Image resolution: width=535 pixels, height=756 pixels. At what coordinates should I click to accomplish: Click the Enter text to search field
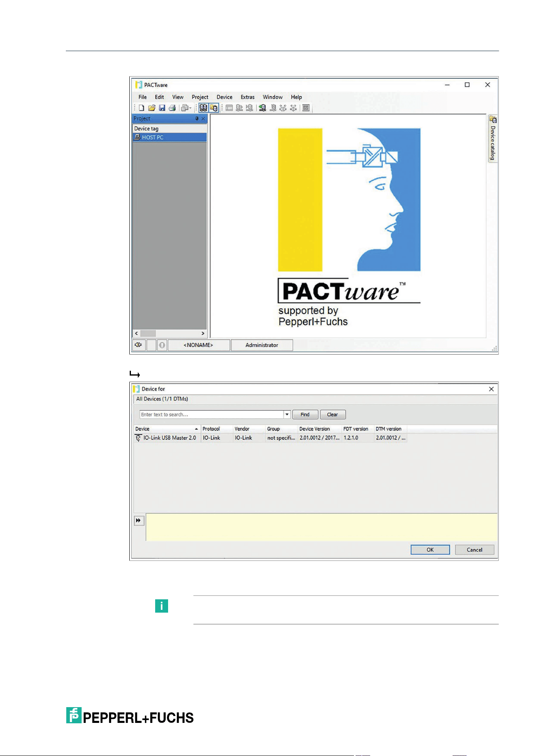(211, 414)
